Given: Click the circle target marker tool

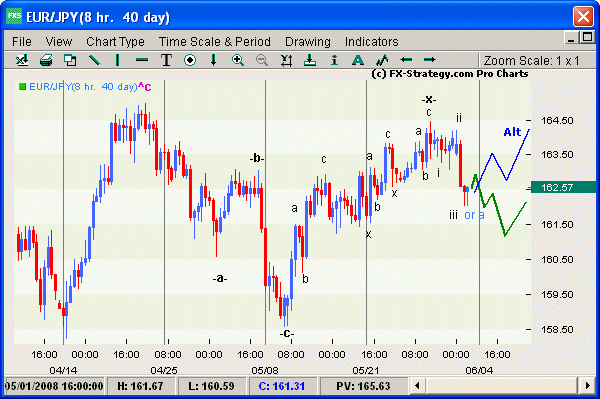Looking at the screenshot, I should (x=190, y=60).
